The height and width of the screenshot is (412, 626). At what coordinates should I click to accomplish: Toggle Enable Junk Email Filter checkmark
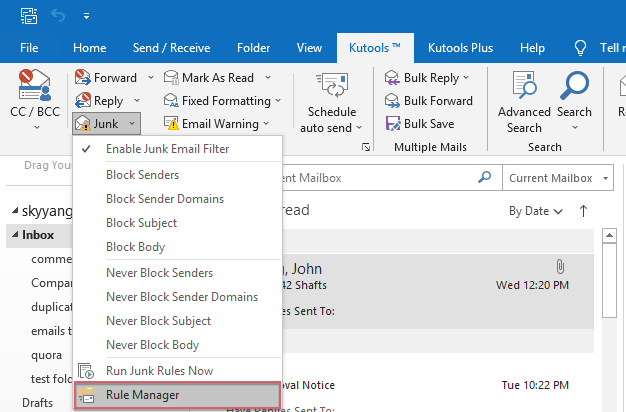(86, 149)
